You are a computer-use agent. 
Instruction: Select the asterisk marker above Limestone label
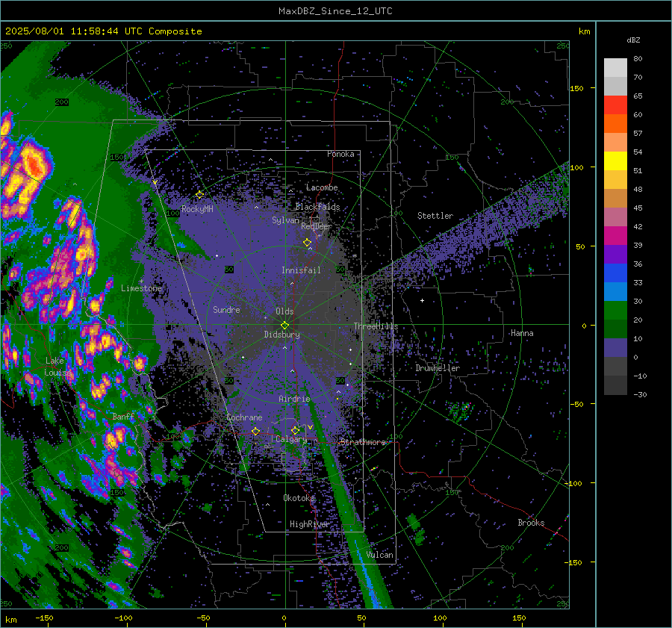point(141,282)
